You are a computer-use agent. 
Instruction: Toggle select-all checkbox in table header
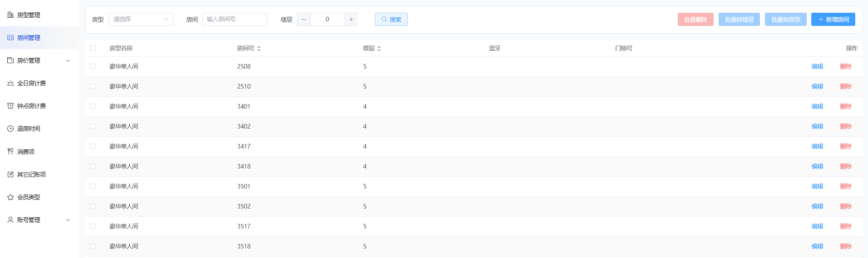[93, 48]
